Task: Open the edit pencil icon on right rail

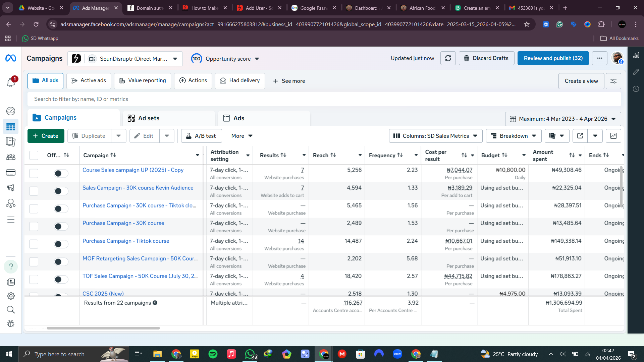Action: pos(636,72)
